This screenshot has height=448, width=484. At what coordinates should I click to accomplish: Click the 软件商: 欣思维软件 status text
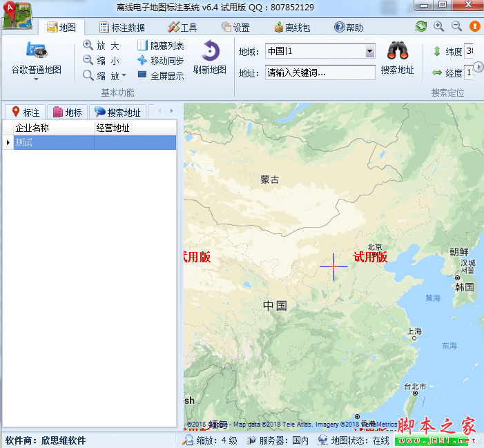(x=45, y=440)
